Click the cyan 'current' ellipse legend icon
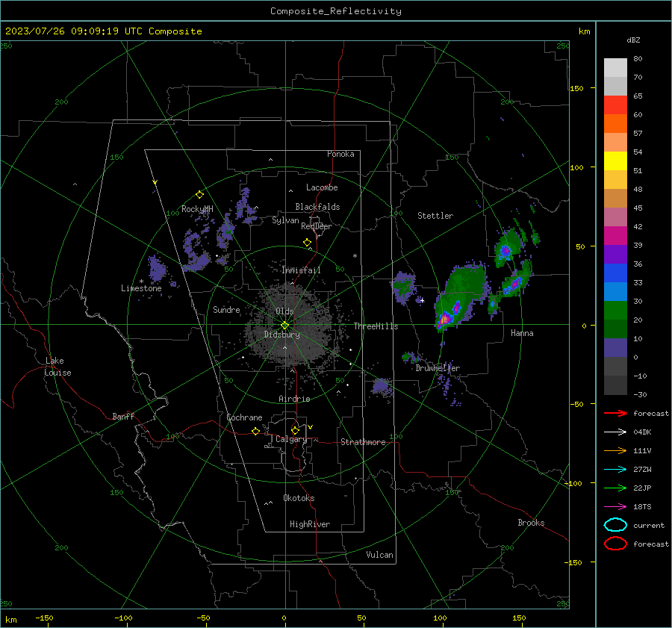This screenshot has height=628, width=672. [615, 525]
